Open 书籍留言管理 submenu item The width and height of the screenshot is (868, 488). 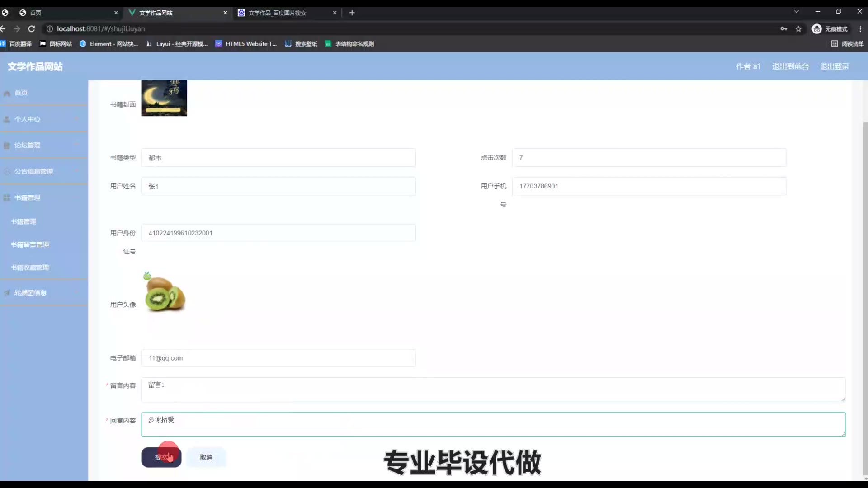[30, 244]
